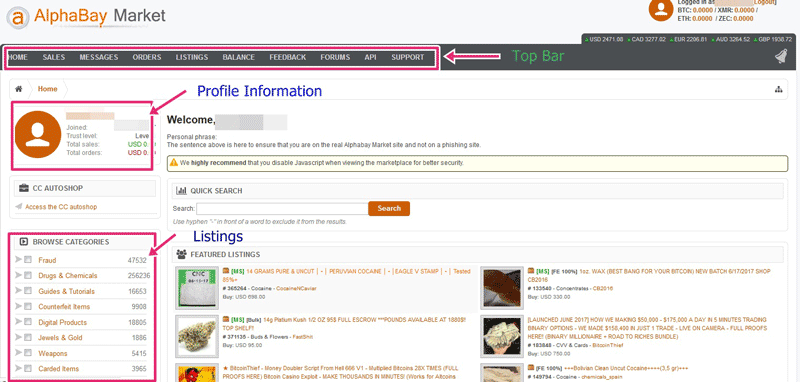800x382 pixels.
Task: Tick the Counterfeit Items checkbox
Action: coord(28,307)
